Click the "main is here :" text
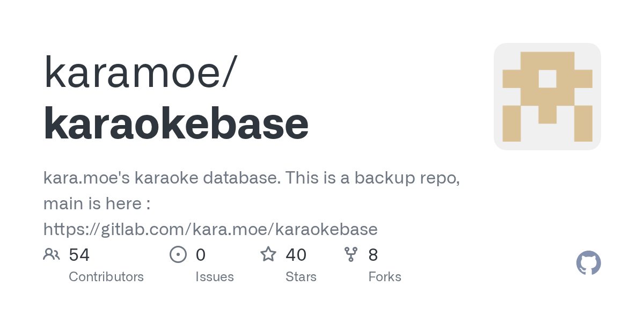The height and width of the screenshot is (322, 644). (97, 204)
